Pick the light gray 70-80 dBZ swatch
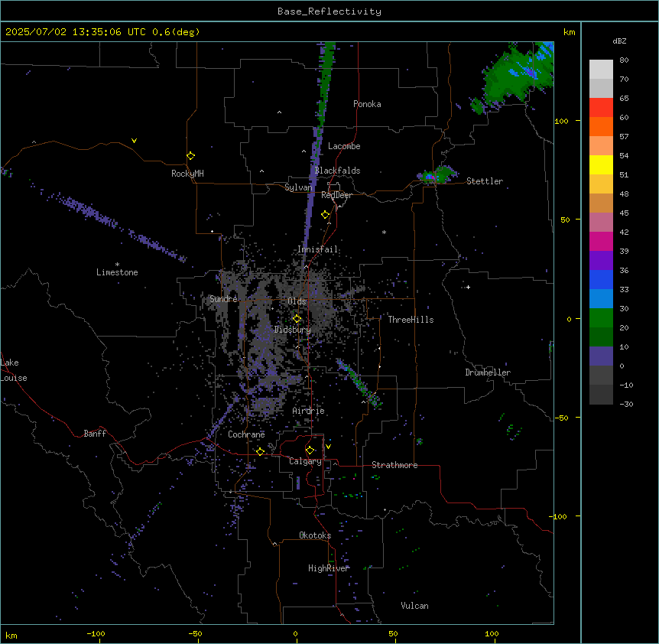Viewport: 659px width, 644px height. (x=601, y=70)
